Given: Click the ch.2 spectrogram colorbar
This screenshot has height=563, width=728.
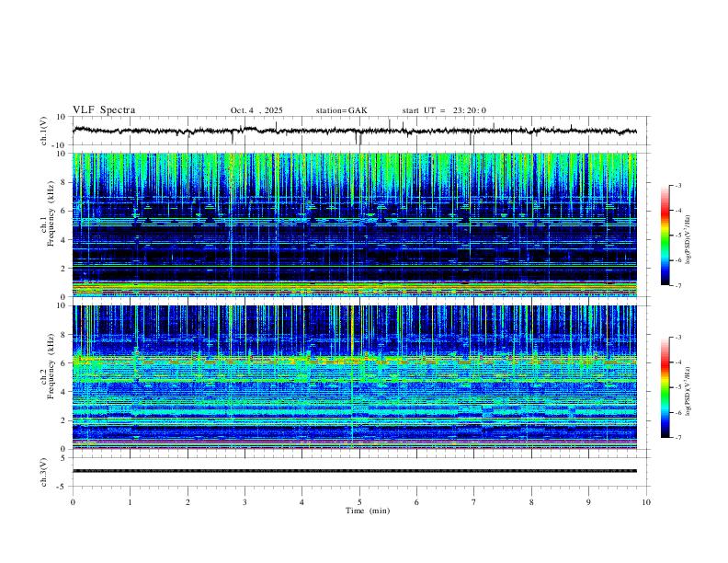Looking at the screenshot, I should point(665,387).
